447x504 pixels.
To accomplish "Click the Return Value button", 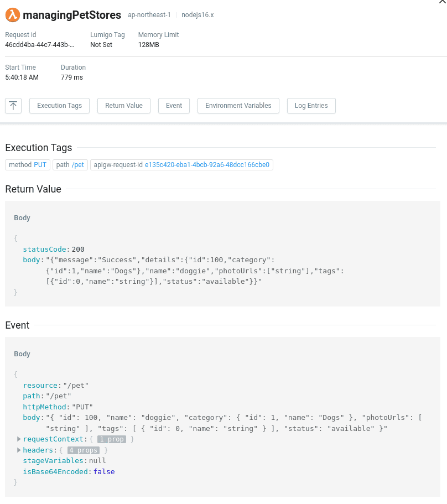I will [x=123, y=105].
